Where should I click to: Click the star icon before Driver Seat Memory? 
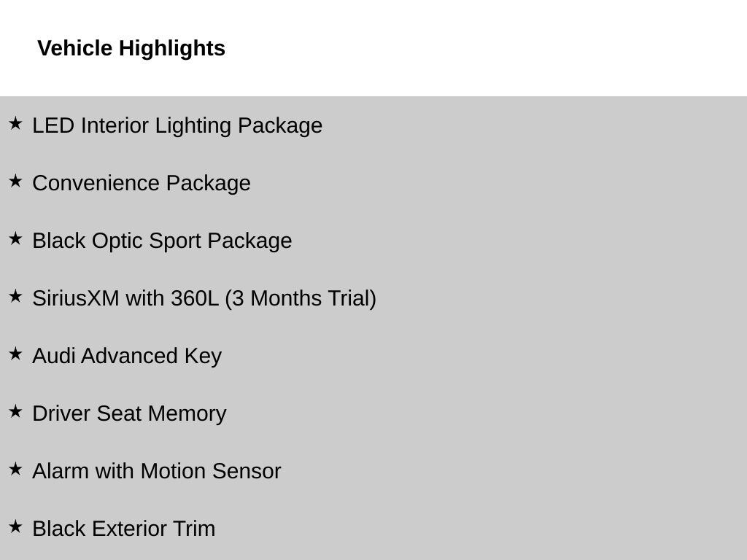15,411
